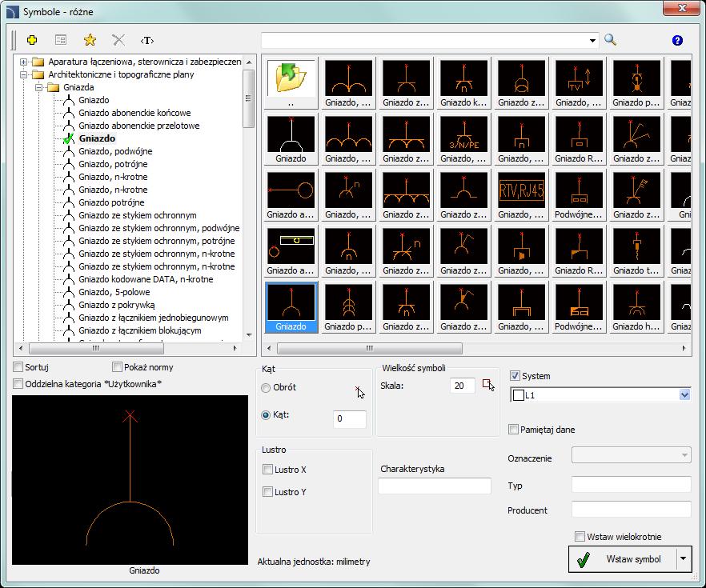Select the Gniazdo k... symbol thumbnail
Viewport: 706px width, 588px height.
coord(463,83)
